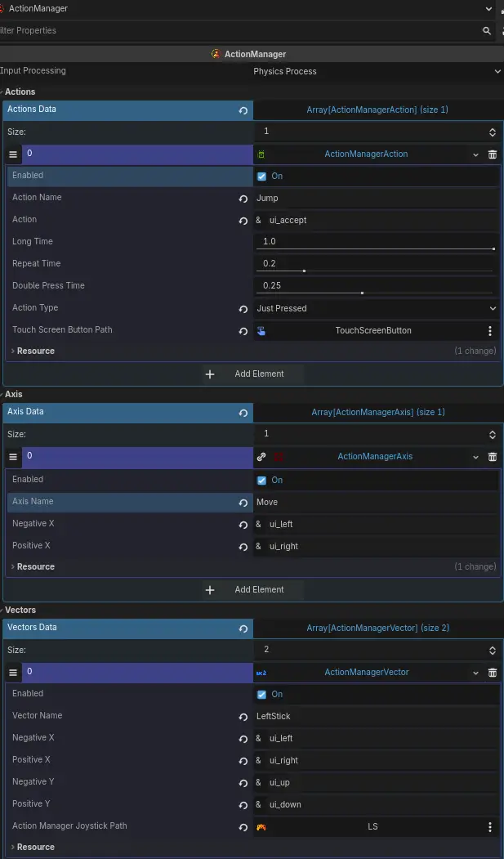504x859 pixels.
Task: Revert the LeftStick Vector Name property
Action: pos(243,716)
